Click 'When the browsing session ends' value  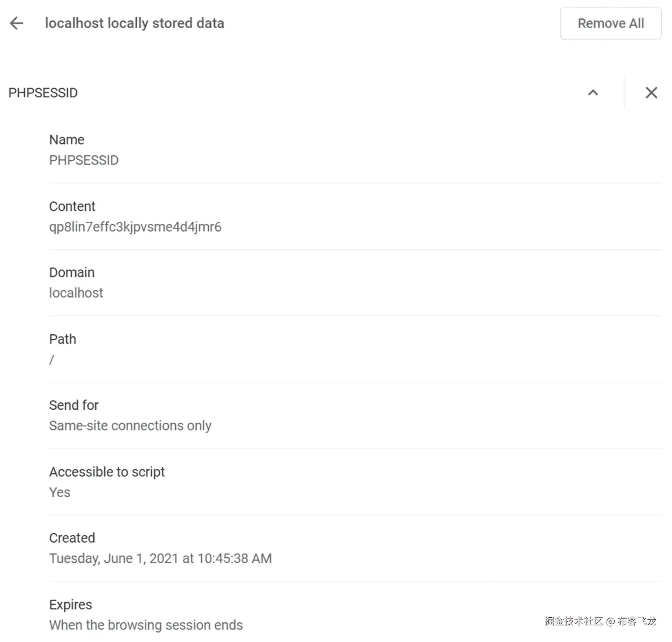pyautogui.click(x=146, y=625)
